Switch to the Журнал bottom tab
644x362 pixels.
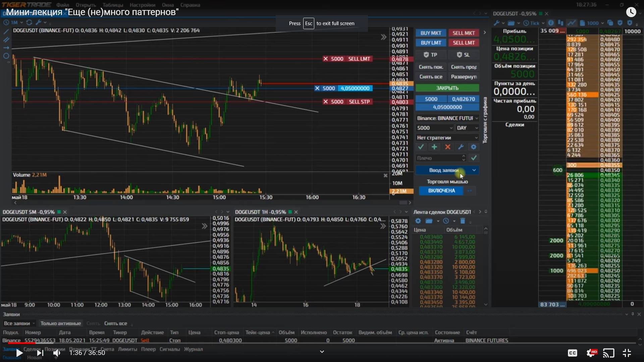[x=193, y=349]
